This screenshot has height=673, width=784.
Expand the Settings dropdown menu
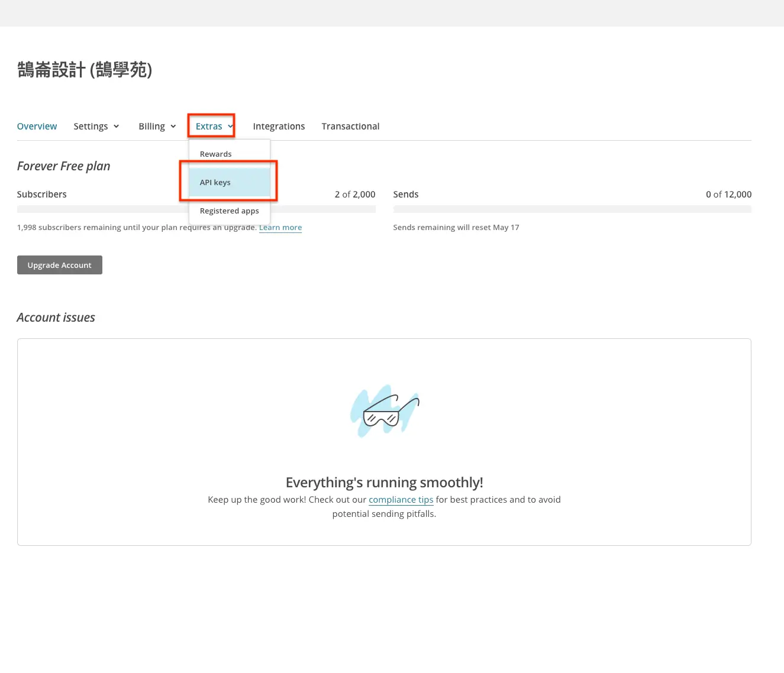(x=96, y=126)
